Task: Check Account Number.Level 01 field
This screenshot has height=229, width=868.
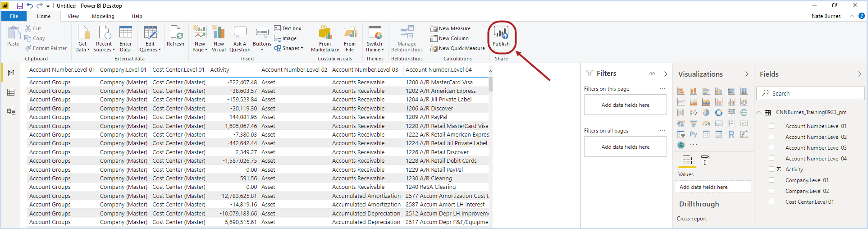Action: 771,126
